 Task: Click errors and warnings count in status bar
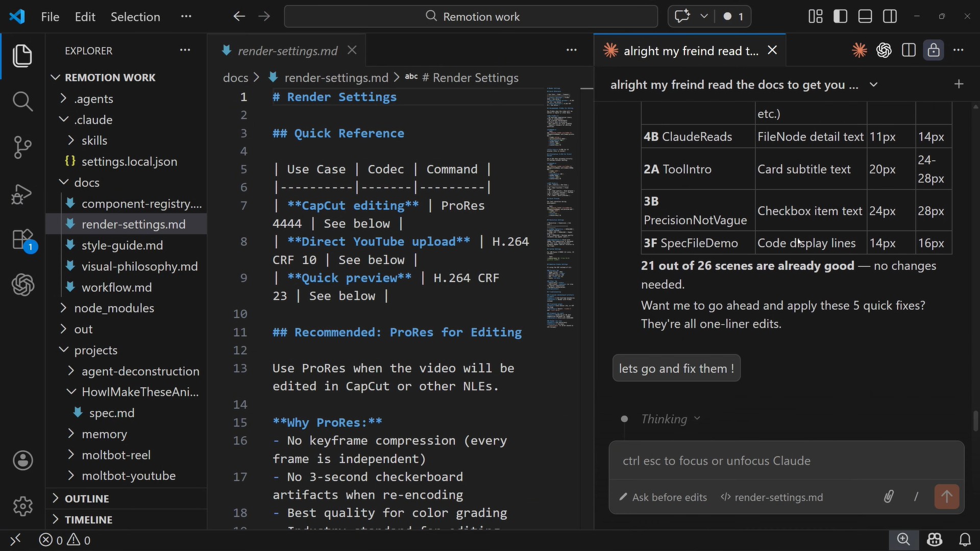pos(65,540)
